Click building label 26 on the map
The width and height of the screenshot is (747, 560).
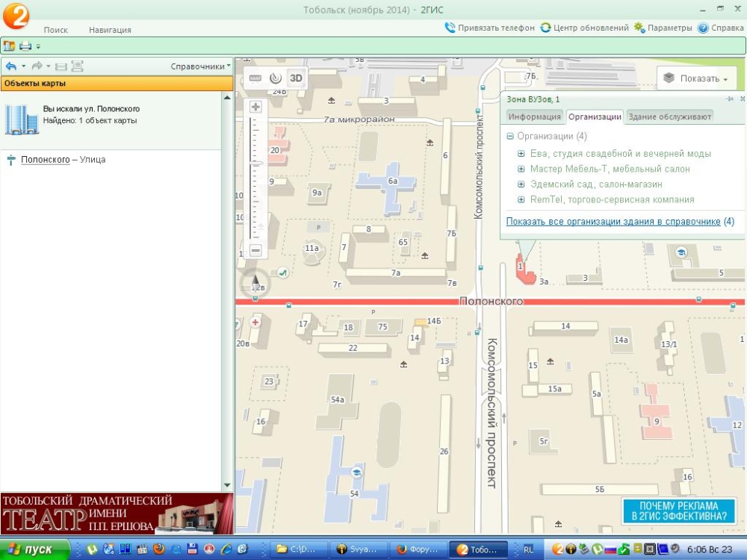[444, 451]
